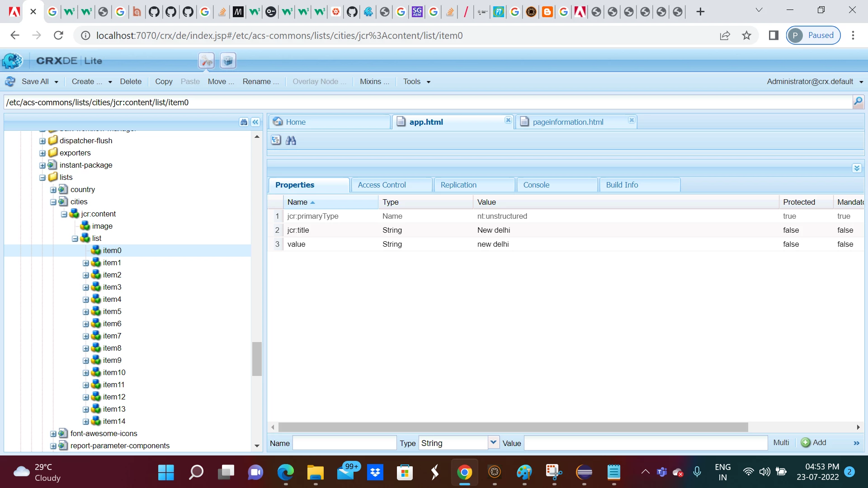Switch to the Access Control tab
This screenshot has width=868, height=488.
382,185
